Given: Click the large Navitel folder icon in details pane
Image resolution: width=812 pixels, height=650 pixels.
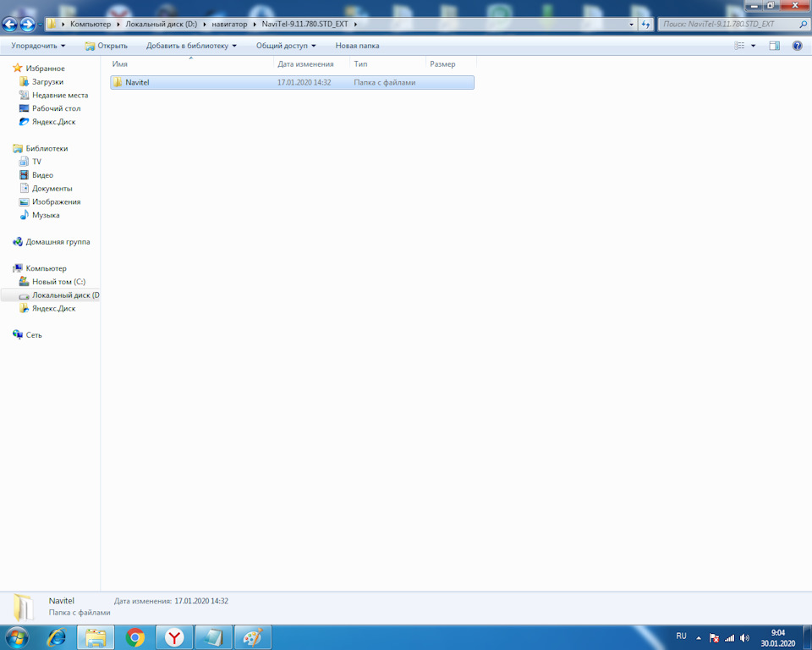Looking at the screenshot, I should point(24,608).
